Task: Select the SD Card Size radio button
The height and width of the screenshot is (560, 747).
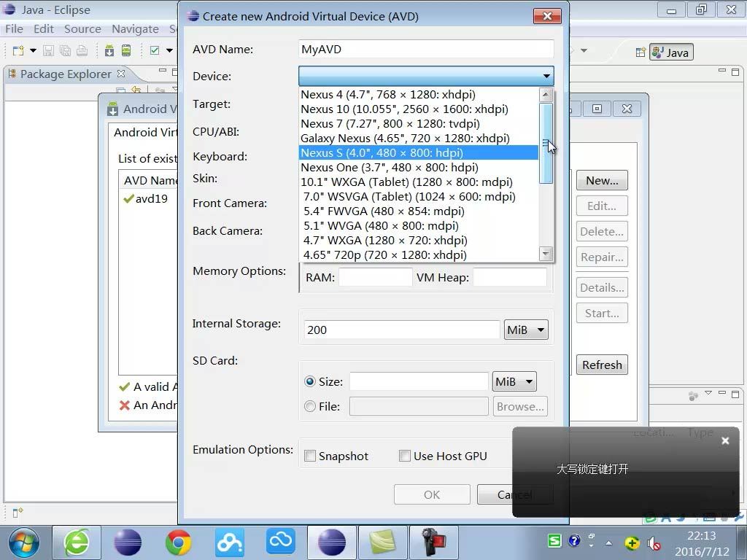Action: click(309, 381)
